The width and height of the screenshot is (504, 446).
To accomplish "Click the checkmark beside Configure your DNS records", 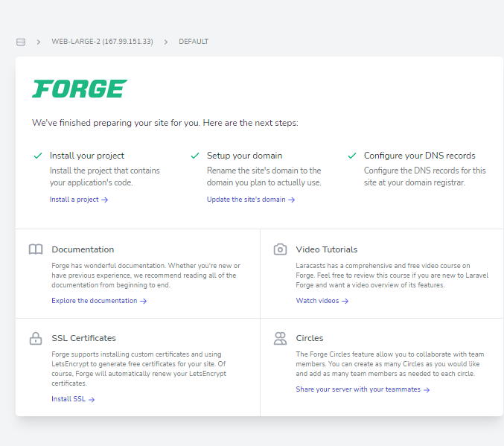I will [x=352, y=156].
